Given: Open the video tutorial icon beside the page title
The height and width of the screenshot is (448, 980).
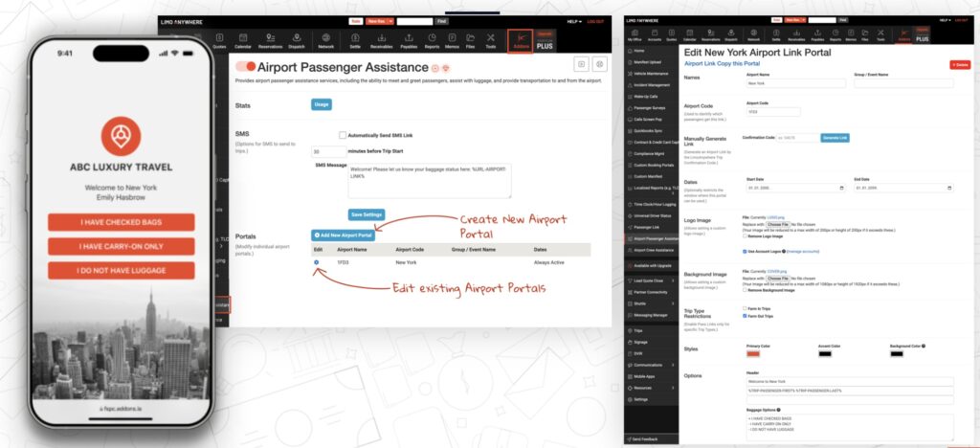Looking at the screenshot, I should pyautogui.click(x=580, y=64).
